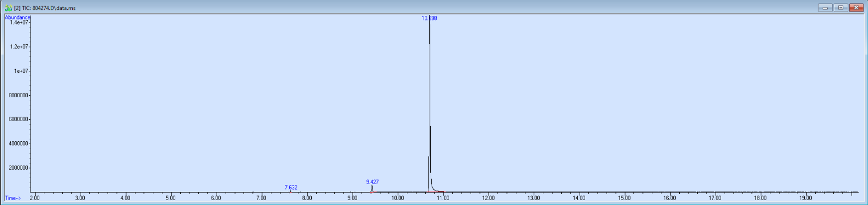The width and height of the screenshot is (868, 205).
Task: Click the 2.00 time axis label
Action: pos(35,198)
